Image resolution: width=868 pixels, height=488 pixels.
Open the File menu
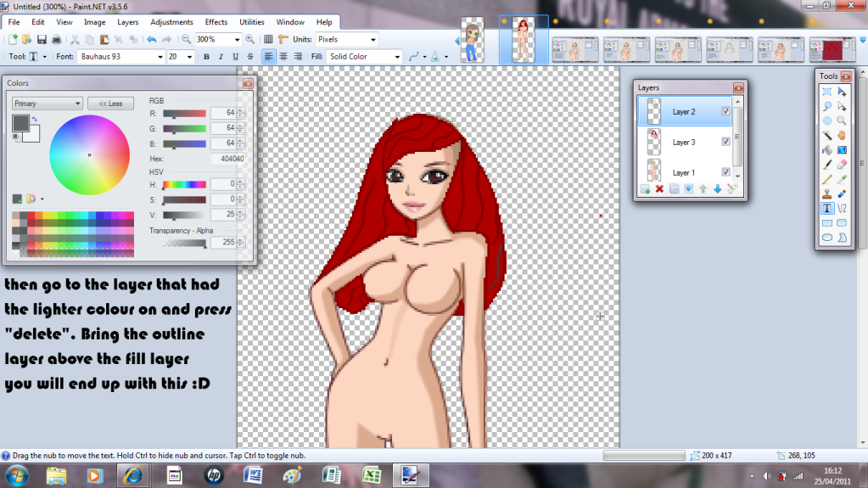click(14, 22)
